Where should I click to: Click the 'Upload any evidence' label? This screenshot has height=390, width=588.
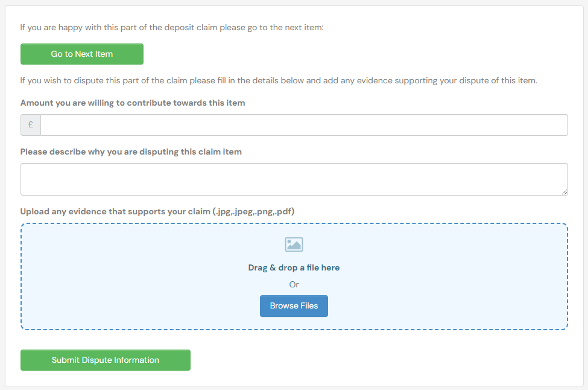point(115,211)
